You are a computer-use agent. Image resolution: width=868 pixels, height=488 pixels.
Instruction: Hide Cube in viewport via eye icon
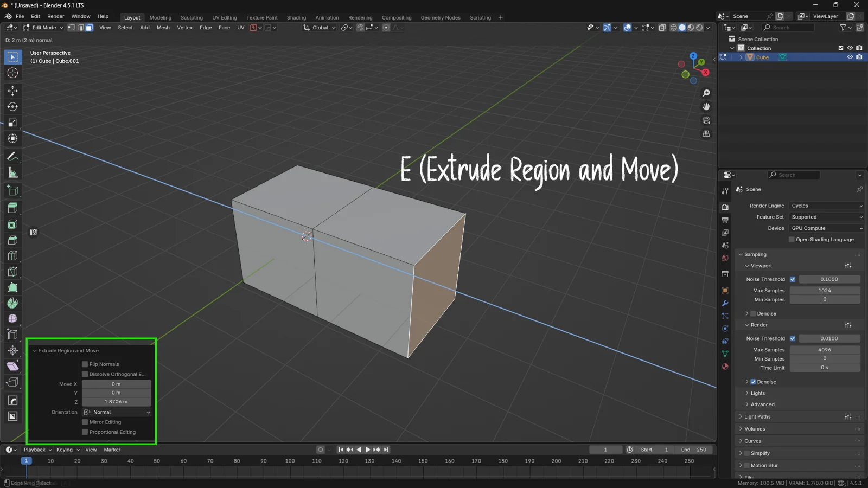coord(850,57)
